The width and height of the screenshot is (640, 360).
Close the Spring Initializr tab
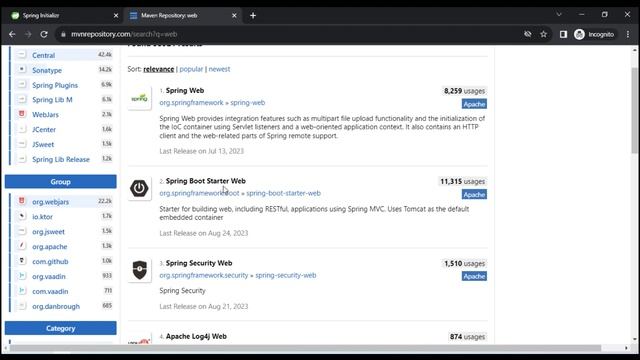tap(116, 16)
